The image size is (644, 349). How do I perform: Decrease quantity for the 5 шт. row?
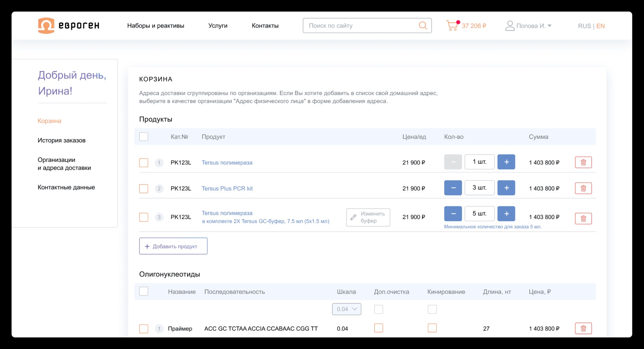(453, 214)
